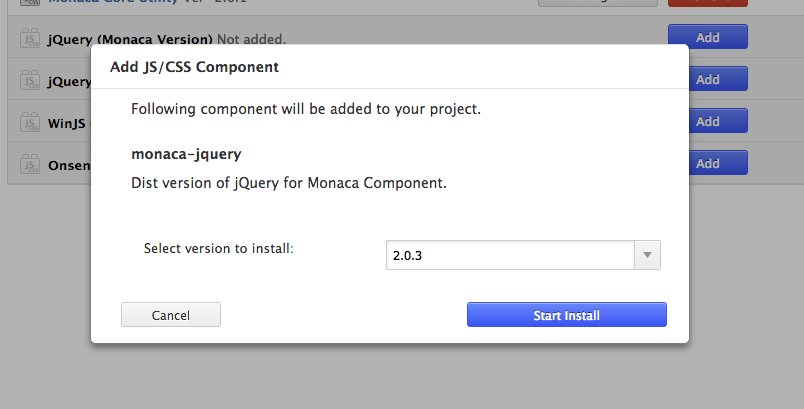
Task: Open the version dropdown arrow
Action: [x=648, y=255]
